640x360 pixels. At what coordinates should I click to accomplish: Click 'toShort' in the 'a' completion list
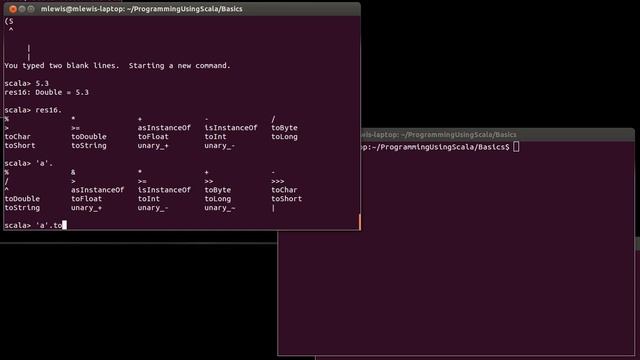287,199
